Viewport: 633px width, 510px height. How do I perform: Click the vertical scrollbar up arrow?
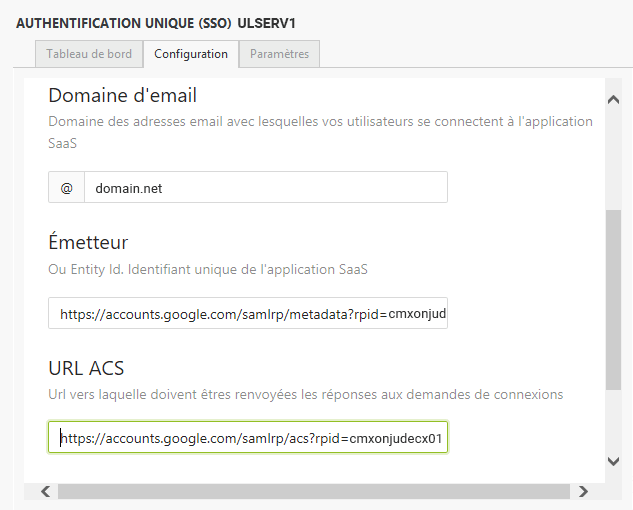tap(613, 99)
